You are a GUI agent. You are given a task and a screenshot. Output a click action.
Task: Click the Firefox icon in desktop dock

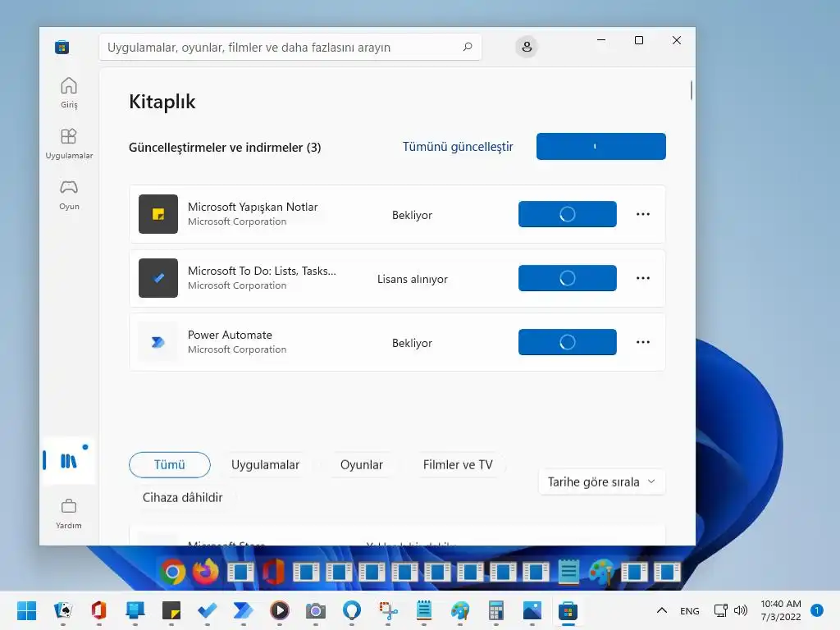[x=206, y=571]
